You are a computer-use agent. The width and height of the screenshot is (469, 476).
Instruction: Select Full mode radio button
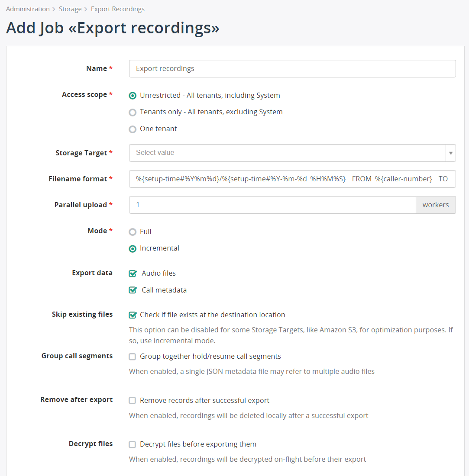pos(133,232)
